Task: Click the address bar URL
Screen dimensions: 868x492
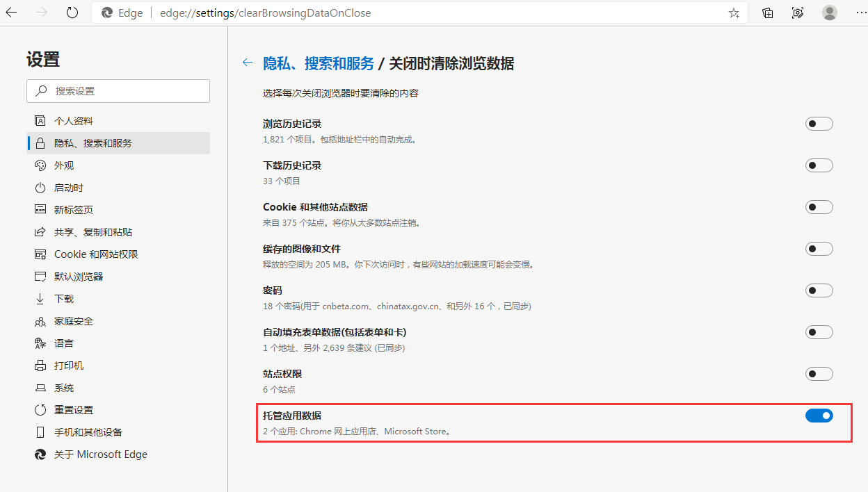Action: pyautogui.click(x=265, y=13)
